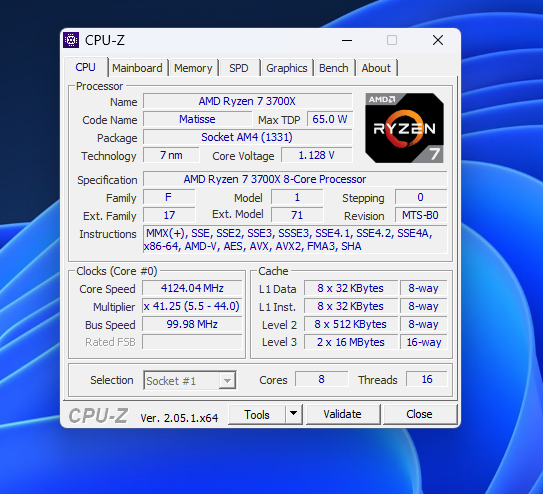The width and height of the screenshot is (543, 494).
Task: Click the Code Name value Matisse
Action: (197, 119)
